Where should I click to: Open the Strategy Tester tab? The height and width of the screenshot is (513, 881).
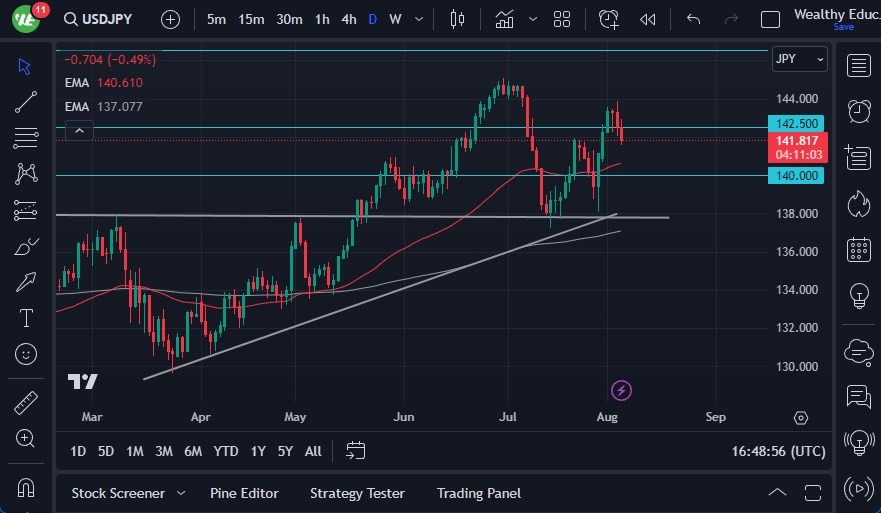(357, 493)
